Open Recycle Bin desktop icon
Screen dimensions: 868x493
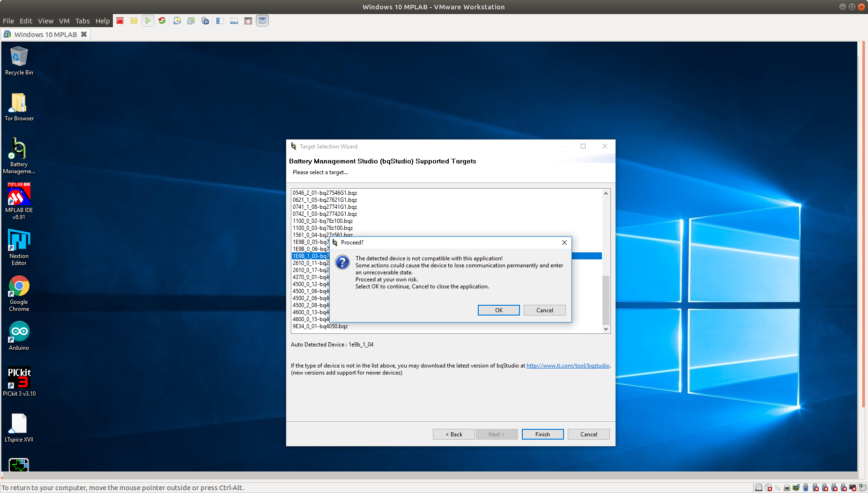(x=19, y=61)
